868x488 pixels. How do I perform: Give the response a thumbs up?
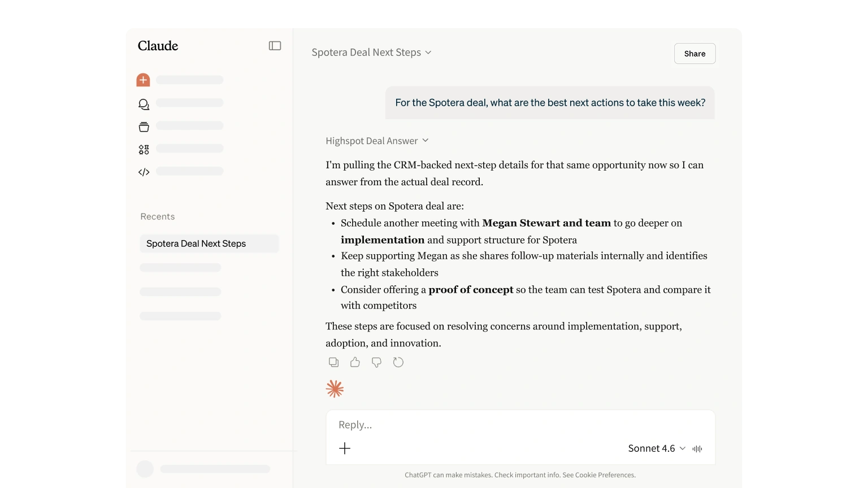355,362
